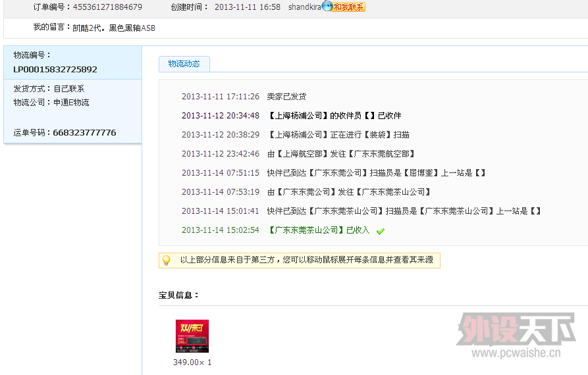The height and width of the screenshot is (375, 588).
Task: Click the 物流公司：申通E物流 text
Action: tap(51, 103)
